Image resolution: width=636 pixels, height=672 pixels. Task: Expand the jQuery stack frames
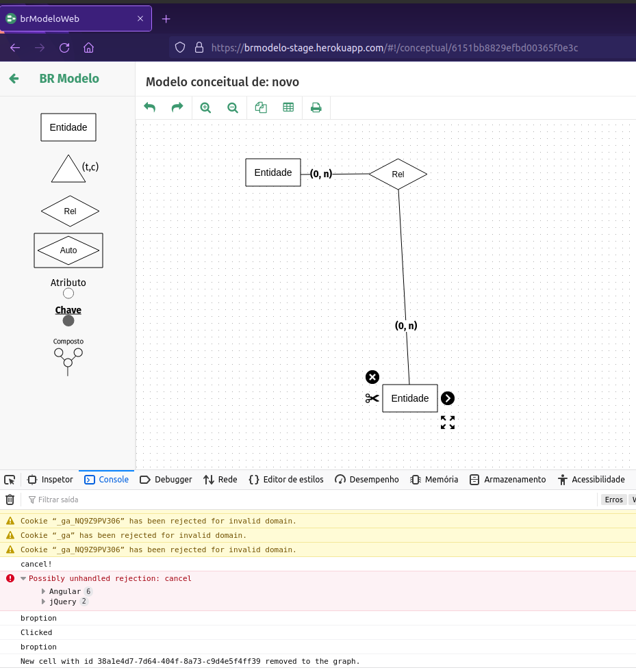[x=43, y=602]
